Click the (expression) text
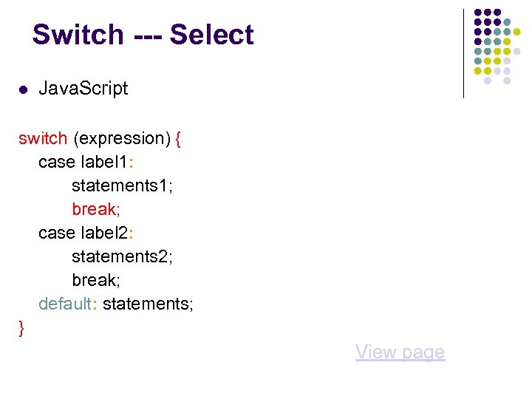Screen dimensions: 532x399 123,138
